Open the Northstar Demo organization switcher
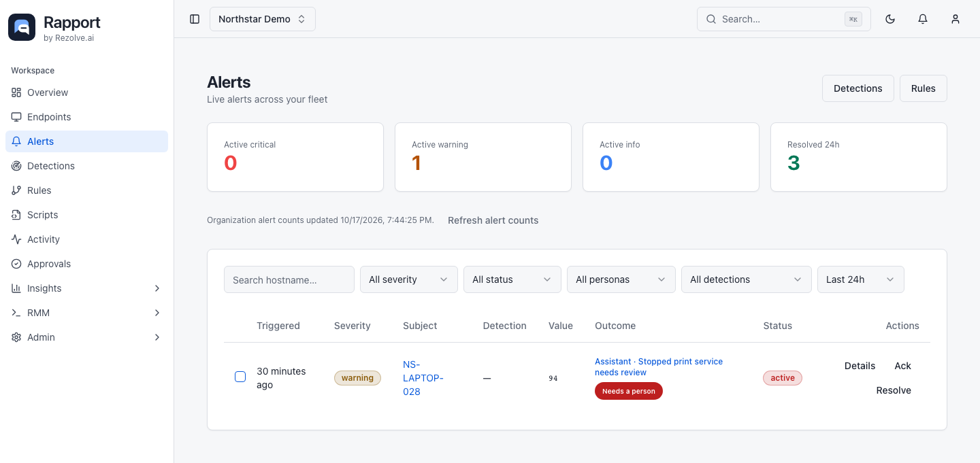Image resolution: width=980 pixels, height=463 pixels. [x=263, y=19]
